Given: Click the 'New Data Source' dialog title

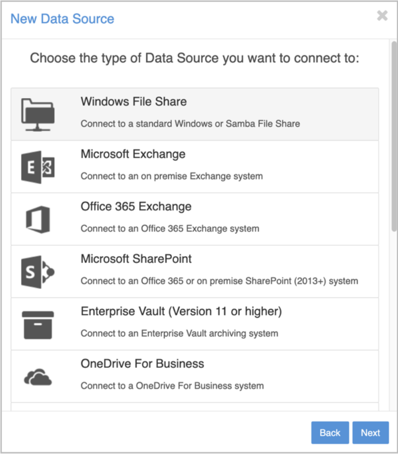Looking at the screenshot, I should tap(62, 19).
